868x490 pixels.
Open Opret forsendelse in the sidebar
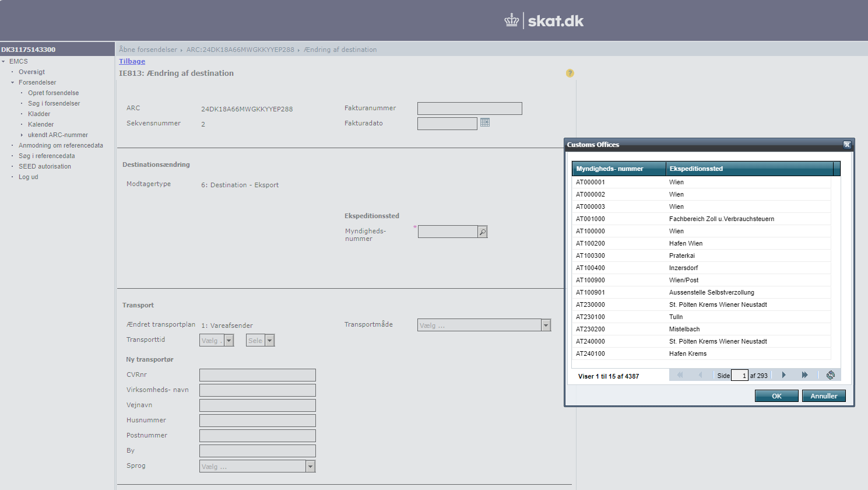click(53, 93)
